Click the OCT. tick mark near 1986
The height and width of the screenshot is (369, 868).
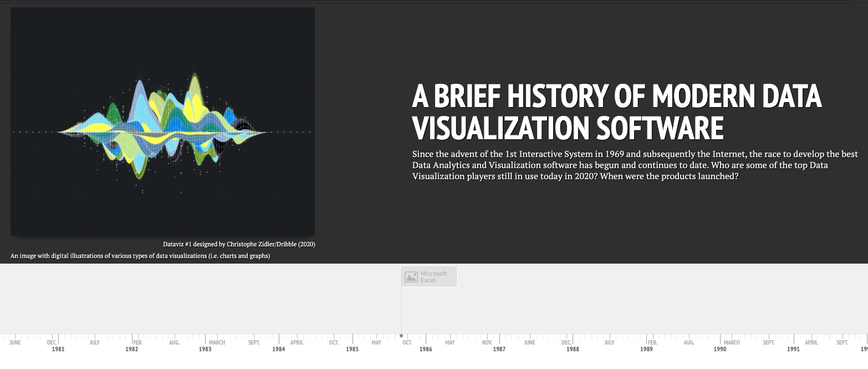(407, 342)
